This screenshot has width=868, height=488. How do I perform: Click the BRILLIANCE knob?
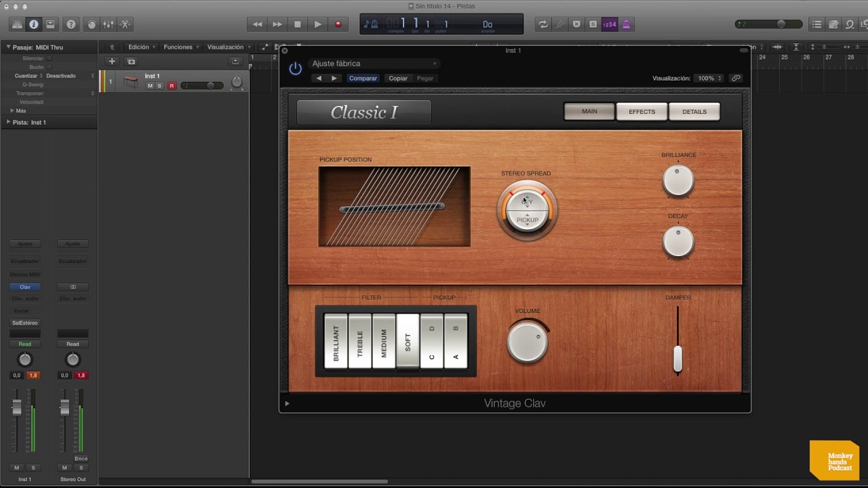point(678,180)
